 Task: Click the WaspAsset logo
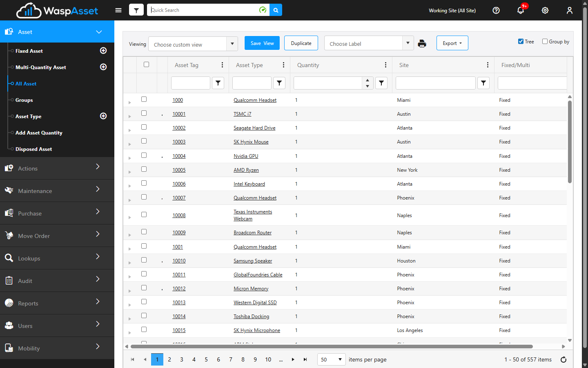coord(57,10)
